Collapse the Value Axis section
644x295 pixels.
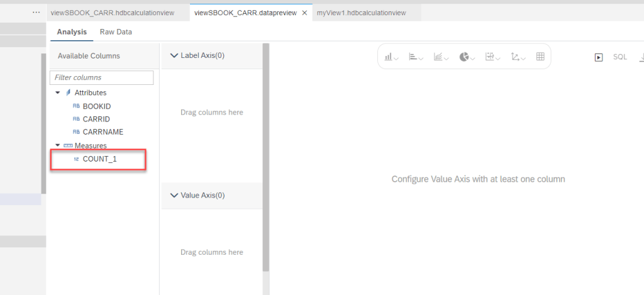tap(174, 196)
